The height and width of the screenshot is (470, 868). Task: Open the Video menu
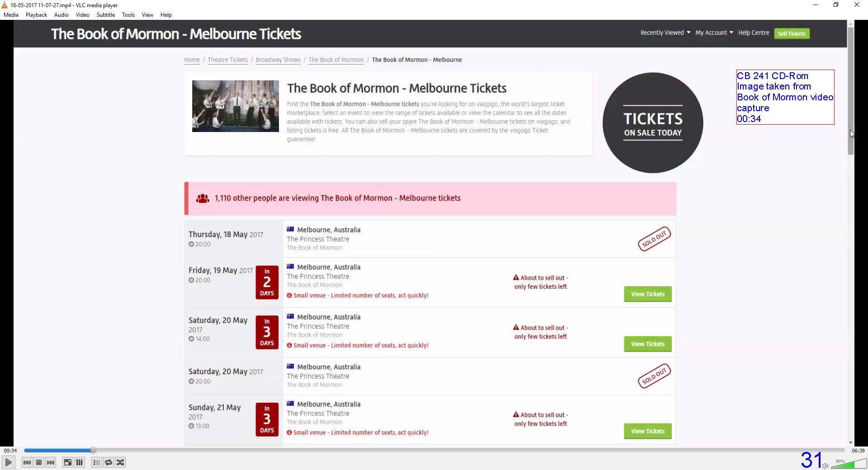point(82,15)
